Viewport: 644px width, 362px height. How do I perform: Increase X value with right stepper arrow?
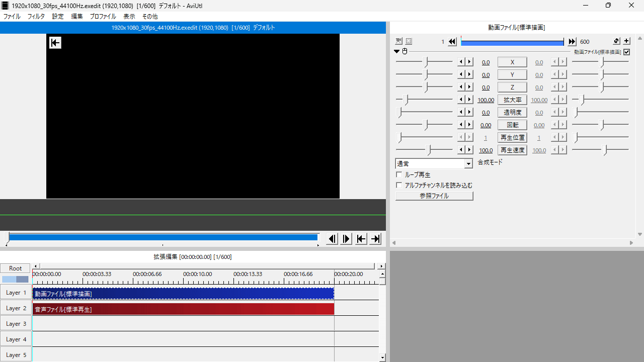pyautogui.click(x=469, y=62)
